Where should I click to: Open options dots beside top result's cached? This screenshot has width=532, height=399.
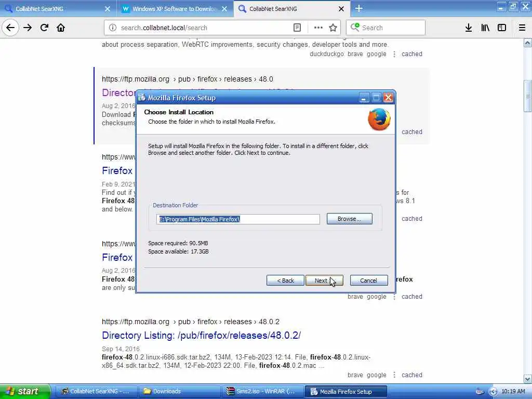(394, 54)
